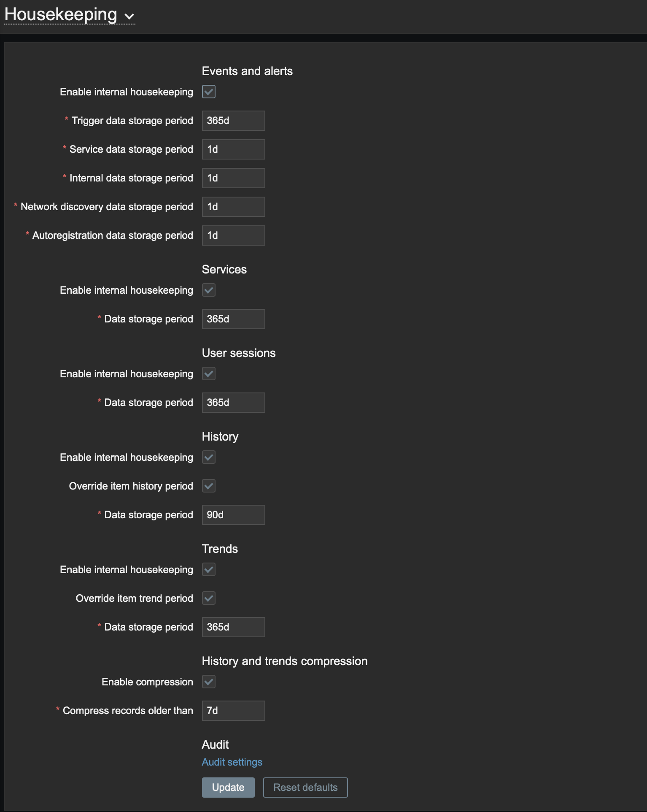
Task: Click the Internal data storage period field
Action: pos(233,178)
